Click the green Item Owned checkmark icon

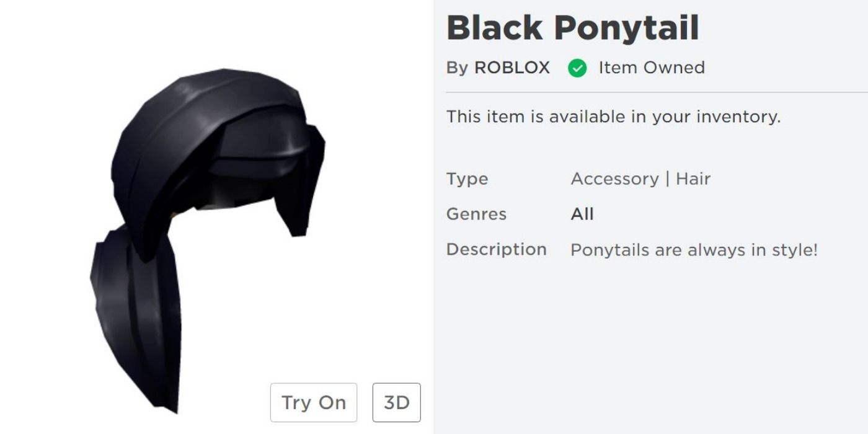(x=577, y=68)
